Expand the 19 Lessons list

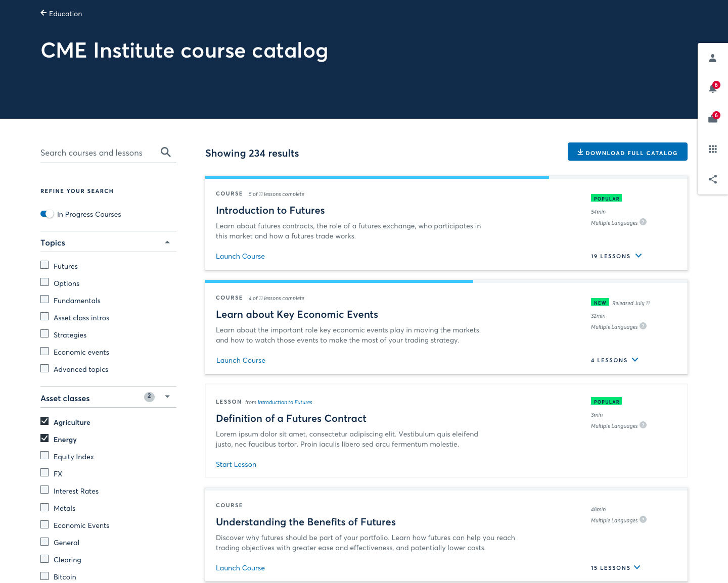[x=616, y=256]
